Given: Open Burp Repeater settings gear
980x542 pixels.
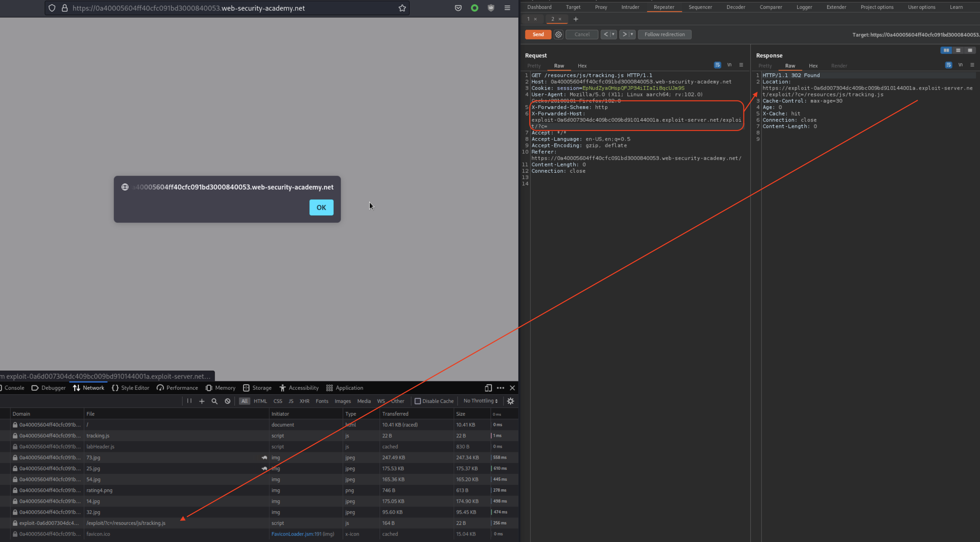Looking at the screenshot, I should click(558, 34).
